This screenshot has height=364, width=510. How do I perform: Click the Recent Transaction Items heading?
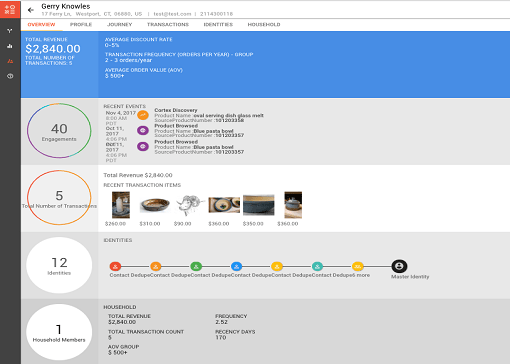coord(142,185)
